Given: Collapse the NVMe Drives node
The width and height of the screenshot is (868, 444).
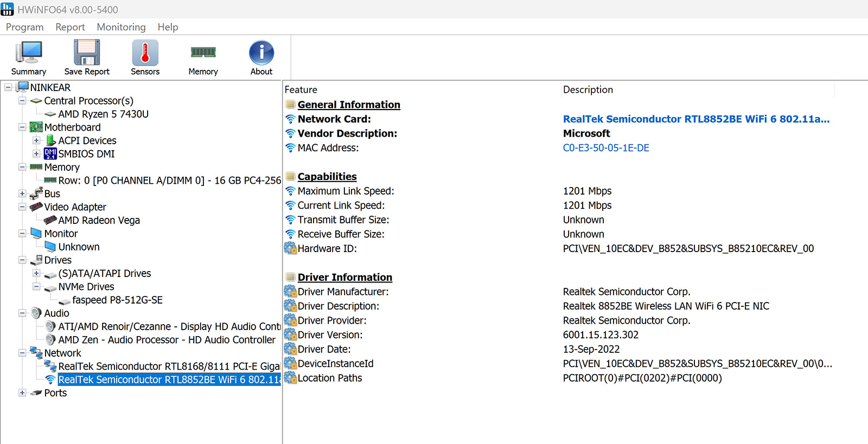Looking at the screenshot, I should tap(36, 286).
